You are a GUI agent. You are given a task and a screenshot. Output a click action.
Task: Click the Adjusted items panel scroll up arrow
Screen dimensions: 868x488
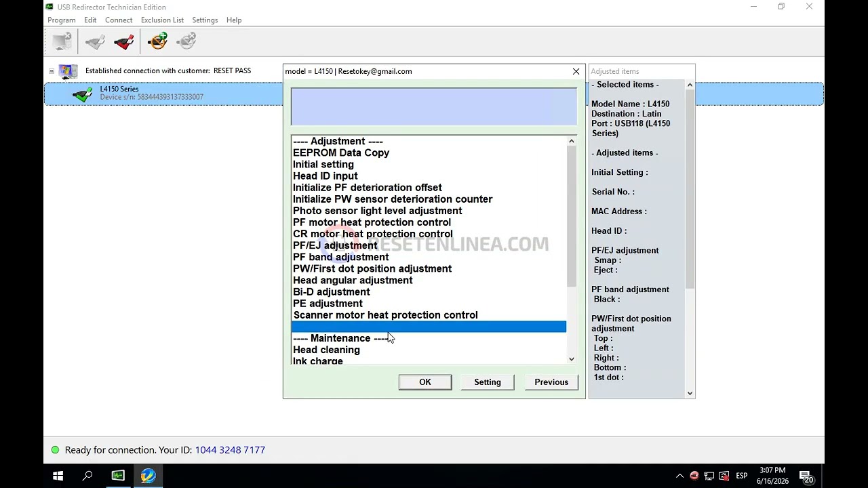click(x=690, y=85)
